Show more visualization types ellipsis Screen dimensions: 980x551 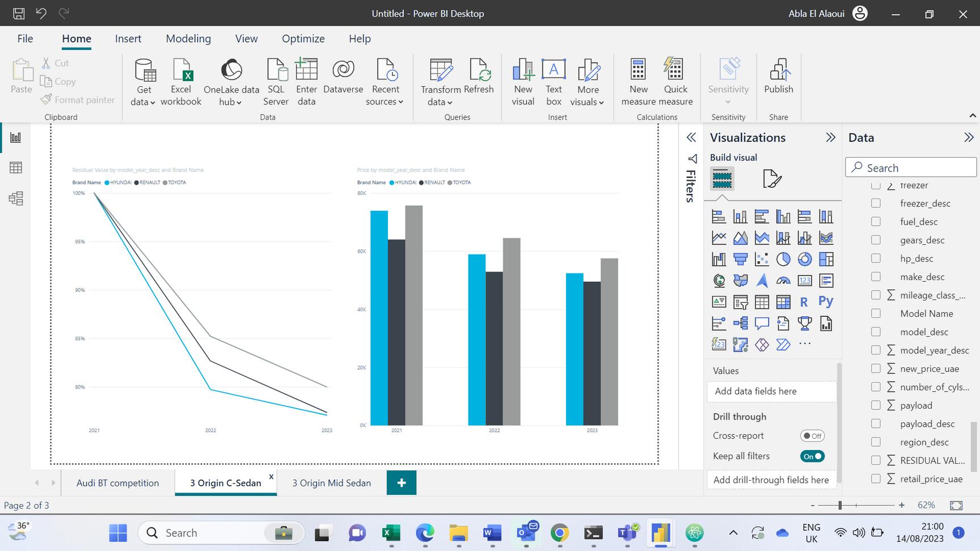pyautogui.click(x=805, y=344)
